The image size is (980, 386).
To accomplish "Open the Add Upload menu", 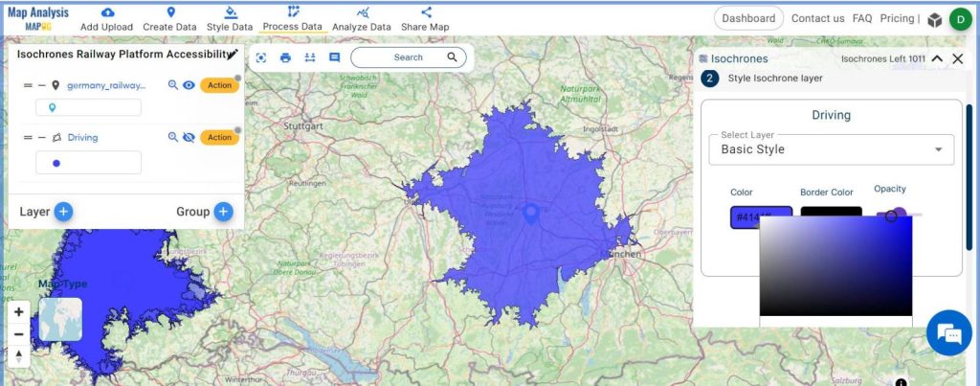I will click(x=107, y=19).
